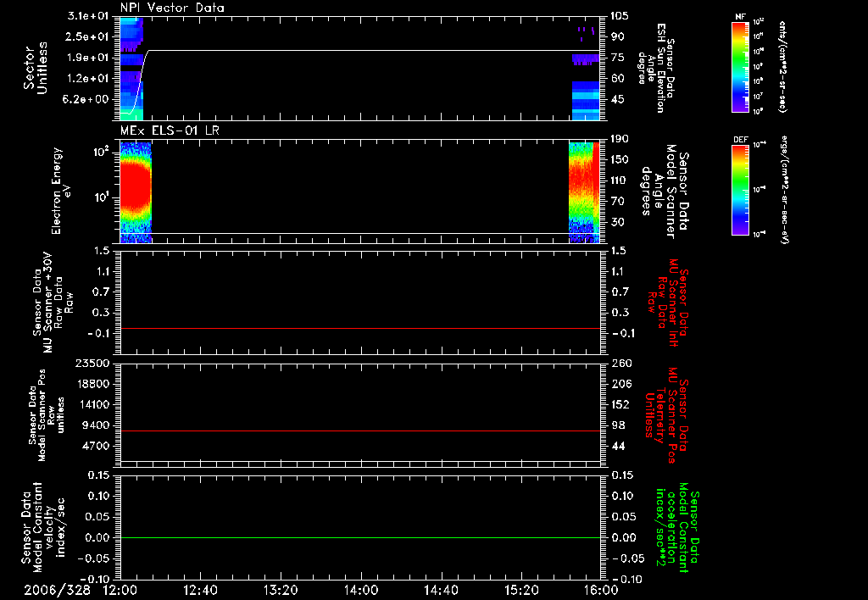Click the "14:00" time axis label

point(361,590)
